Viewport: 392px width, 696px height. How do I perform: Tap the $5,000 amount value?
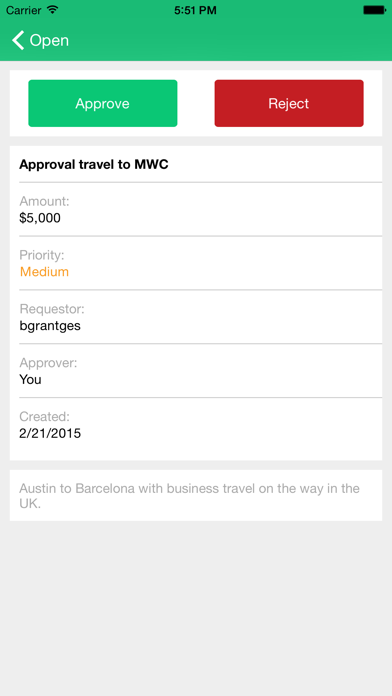pyautogui.click(x=40, y=218)
